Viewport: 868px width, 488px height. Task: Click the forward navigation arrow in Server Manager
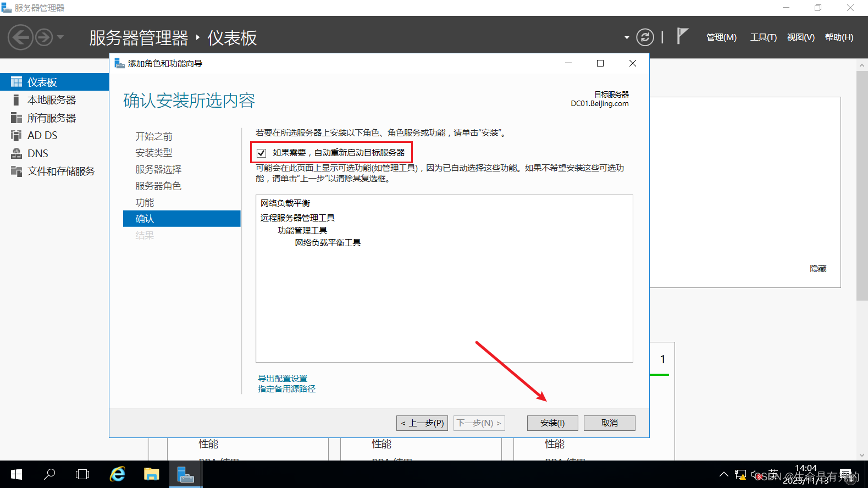[44, 37]
